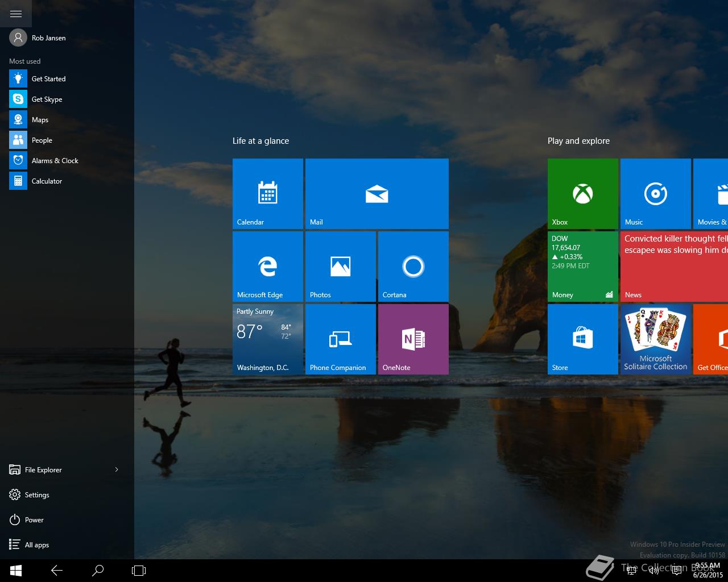
Task: Open Action Center notifications icon
Action: [x=677, y=571]
